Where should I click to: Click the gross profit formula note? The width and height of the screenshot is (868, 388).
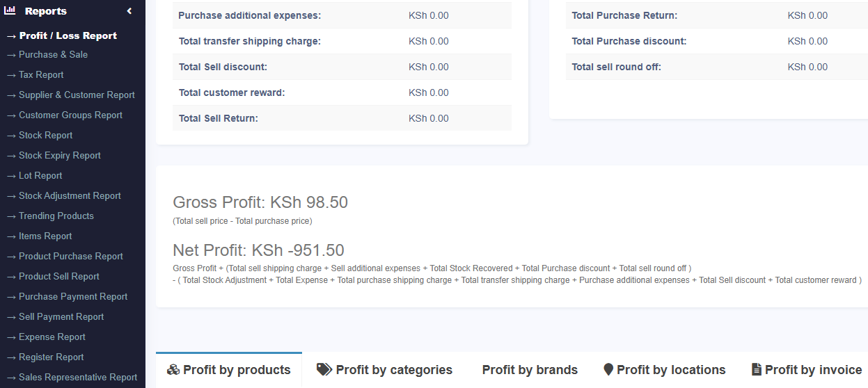242,221
